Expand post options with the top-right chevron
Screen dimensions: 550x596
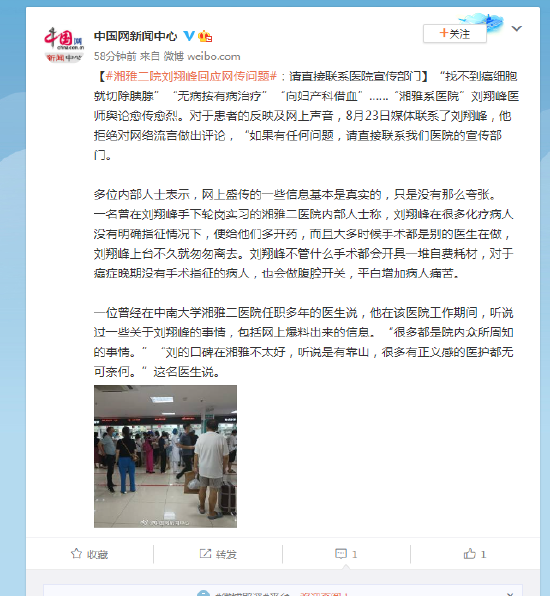pos(517,29)
